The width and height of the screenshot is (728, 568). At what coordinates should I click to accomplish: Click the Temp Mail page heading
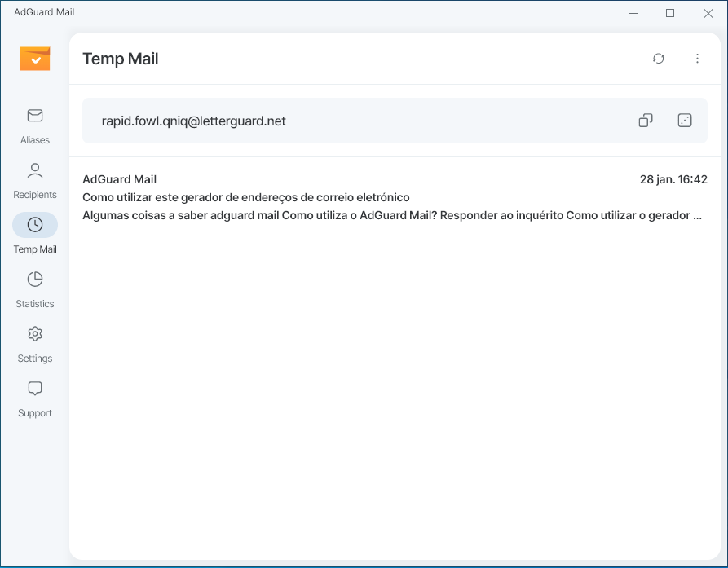(x=121, y=59)
